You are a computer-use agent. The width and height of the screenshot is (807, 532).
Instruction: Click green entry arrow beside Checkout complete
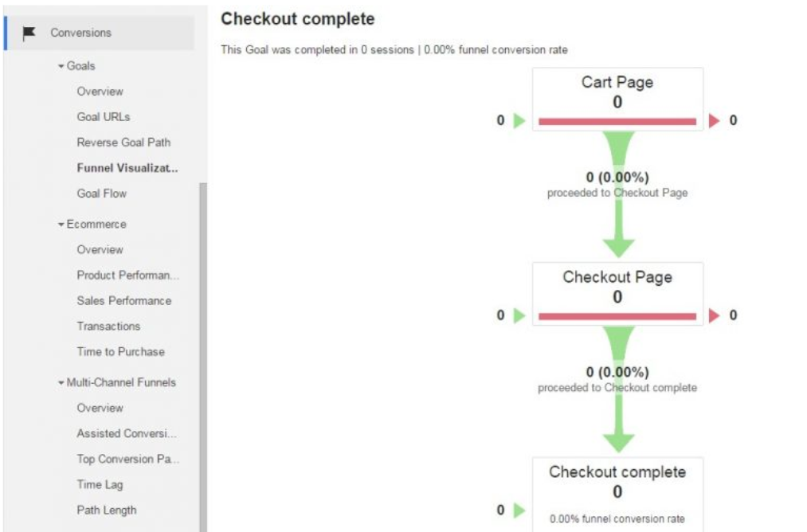[x=519, y=510]
